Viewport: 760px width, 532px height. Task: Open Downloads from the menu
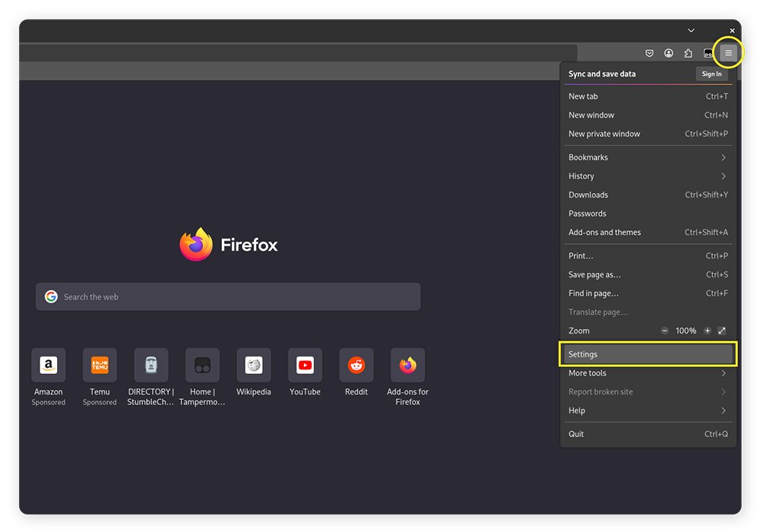coord(648,195)
